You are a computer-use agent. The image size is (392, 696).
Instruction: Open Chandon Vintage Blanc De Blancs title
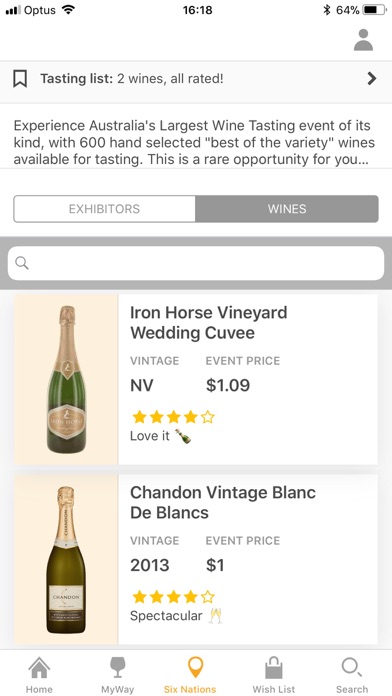pyautogui.click(x=223, y=502)
